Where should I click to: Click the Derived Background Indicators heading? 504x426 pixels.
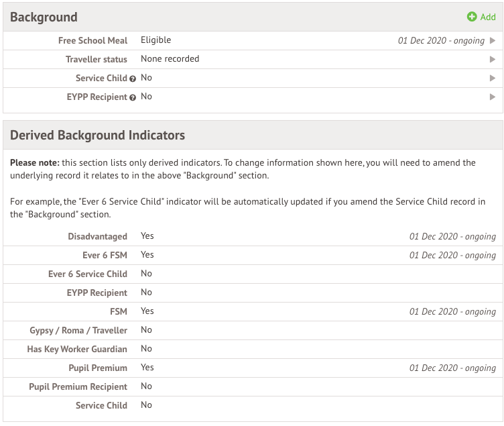97,135
